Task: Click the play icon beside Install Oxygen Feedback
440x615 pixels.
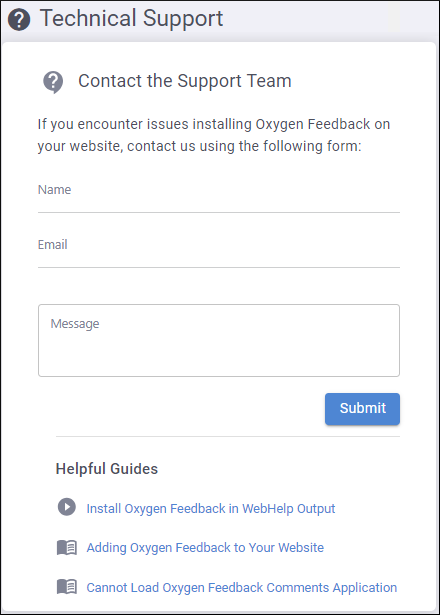Action: click(67, 507)
